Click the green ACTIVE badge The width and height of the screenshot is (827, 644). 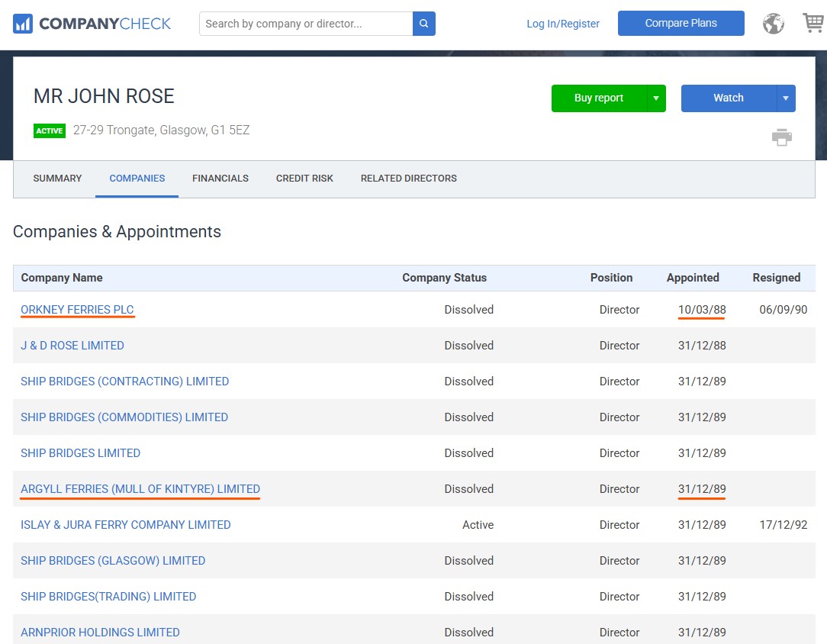pos(50,130)
